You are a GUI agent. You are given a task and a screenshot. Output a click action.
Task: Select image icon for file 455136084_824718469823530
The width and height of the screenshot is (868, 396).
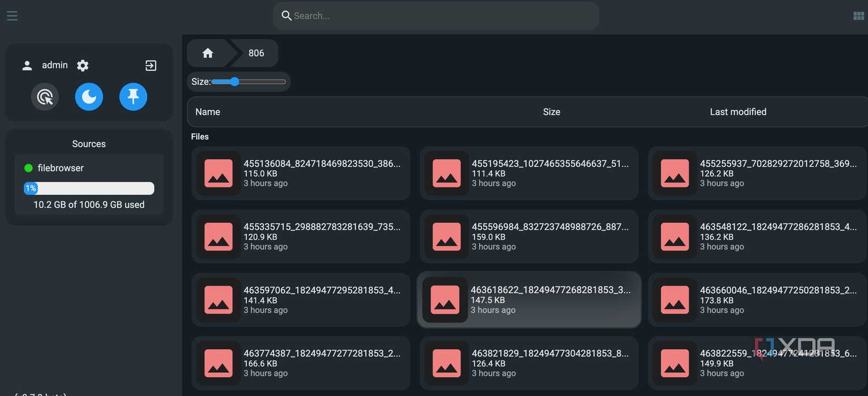click(218, 173)
